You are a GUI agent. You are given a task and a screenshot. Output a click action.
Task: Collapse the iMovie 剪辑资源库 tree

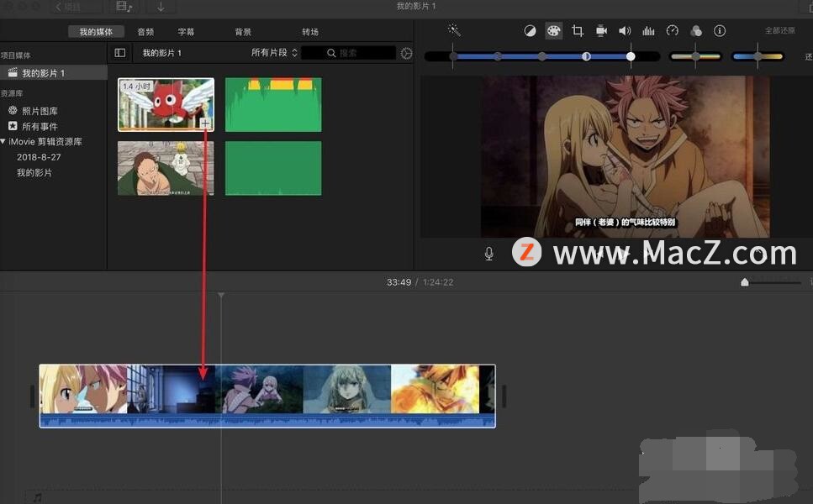tap(3, 141)
